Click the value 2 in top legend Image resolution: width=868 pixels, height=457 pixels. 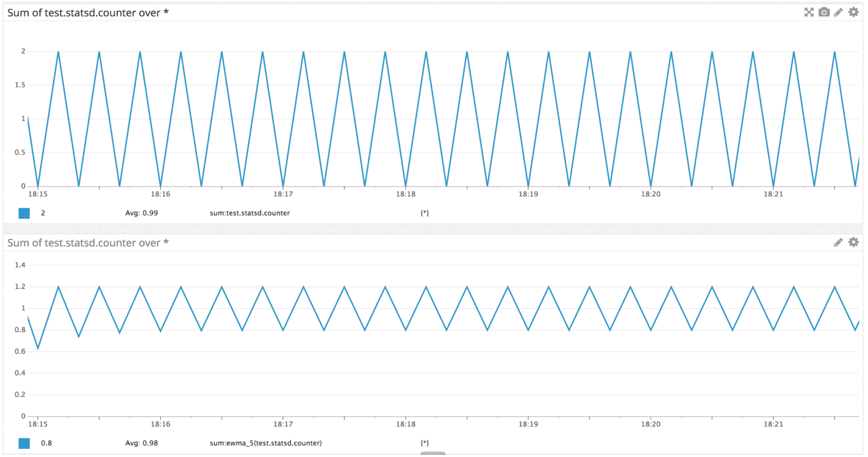tap(43, 213)
